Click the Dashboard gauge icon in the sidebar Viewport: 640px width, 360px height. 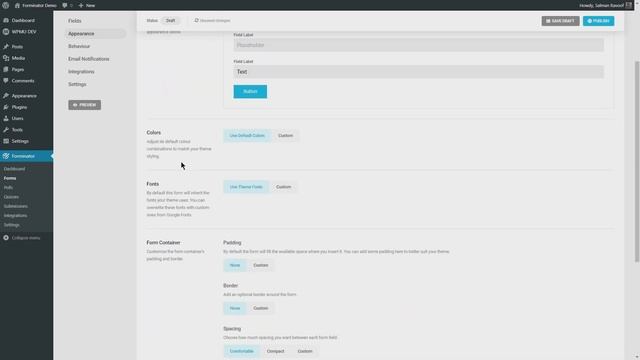point(6,20)
